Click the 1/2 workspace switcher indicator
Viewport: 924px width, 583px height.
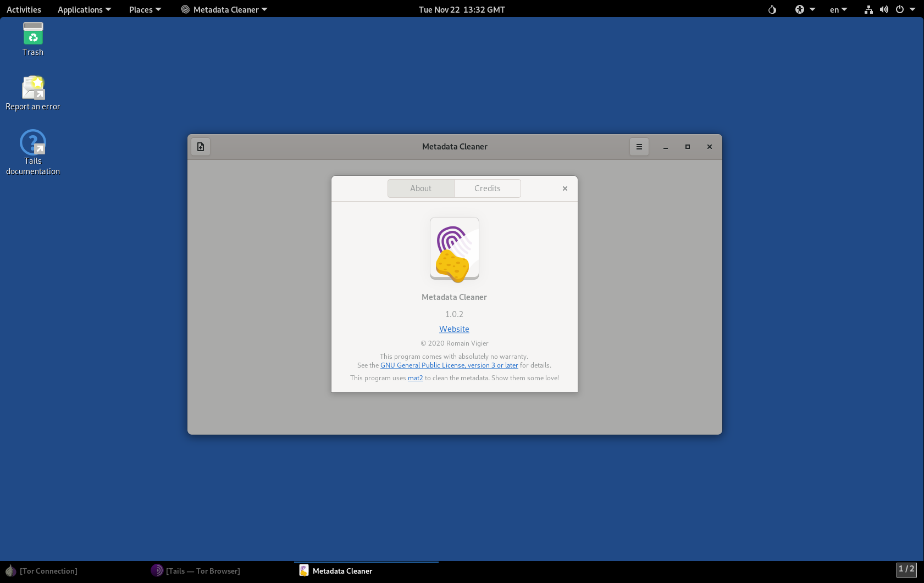click(906, 570)
